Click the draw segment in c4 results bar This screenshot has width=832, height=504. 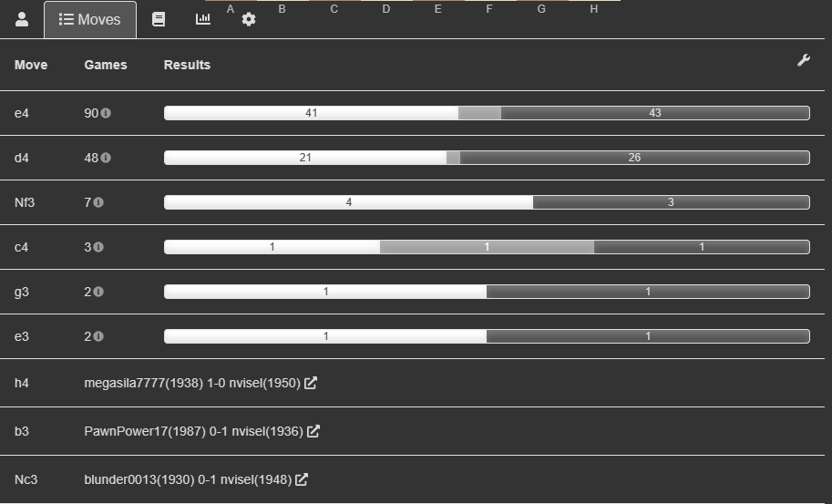[487, 247]
